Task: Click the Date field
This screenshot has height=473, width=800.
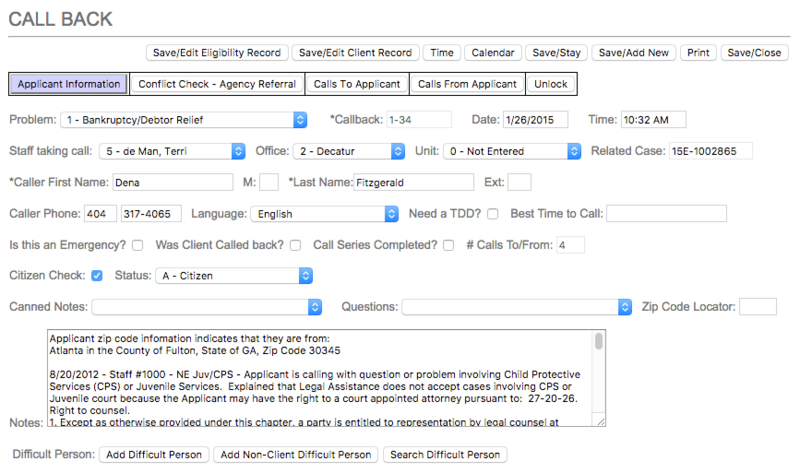Action: 535,120
